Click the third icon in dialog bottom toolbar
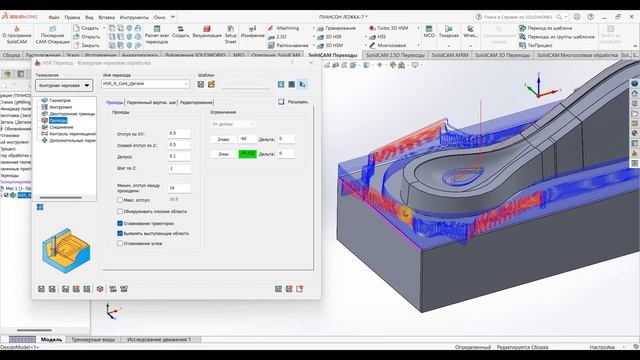This screenshot has width=640, height=360. [x=65, y=289]
